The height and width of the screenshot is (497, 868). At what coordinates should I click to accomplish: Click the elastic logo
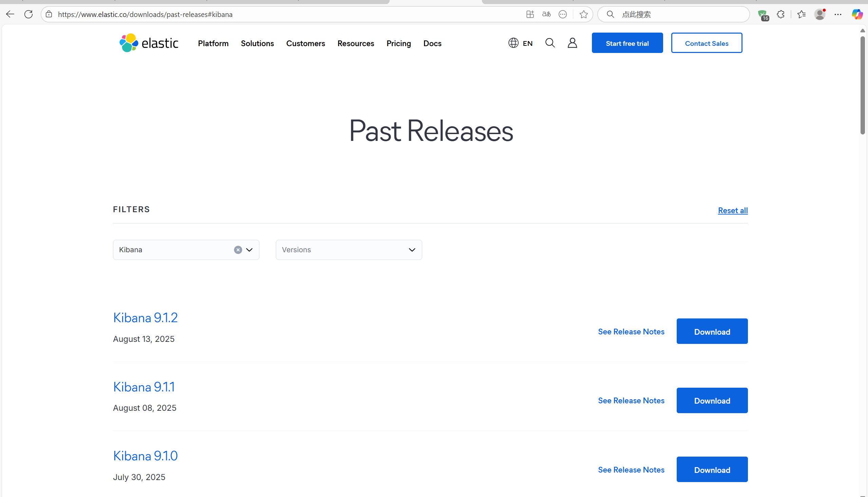tap(149, 43)
